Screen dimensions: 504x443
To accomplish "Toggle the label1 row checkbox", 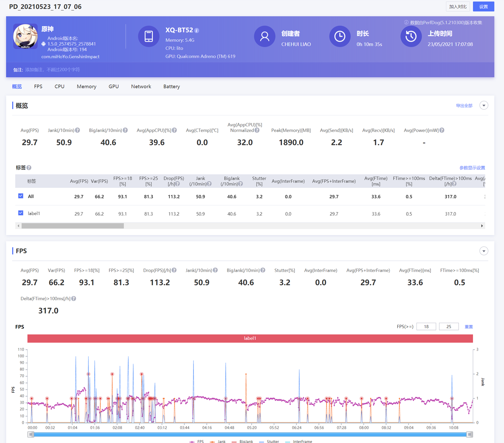I will (21, 213).
